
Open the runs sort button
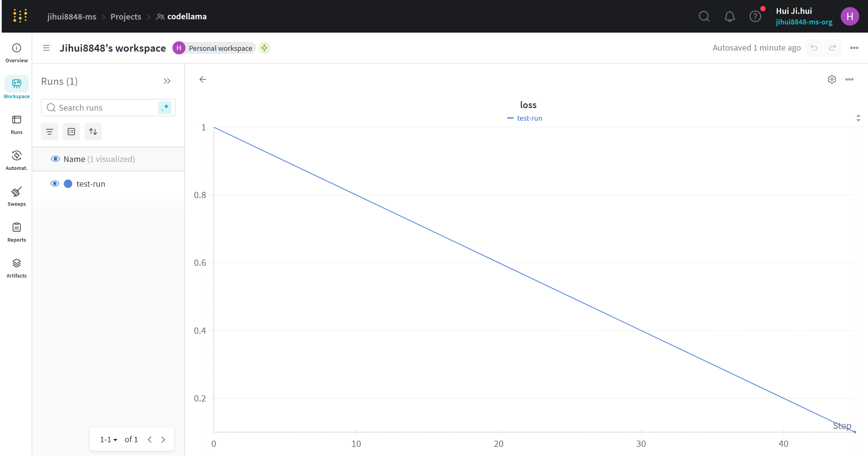93,131
